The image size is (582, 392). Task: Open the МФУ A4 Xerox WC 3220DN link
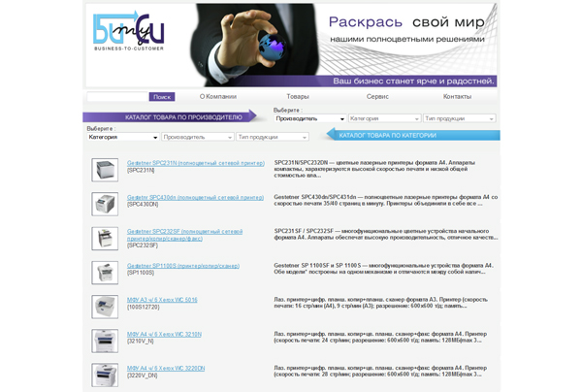[166, 369]
